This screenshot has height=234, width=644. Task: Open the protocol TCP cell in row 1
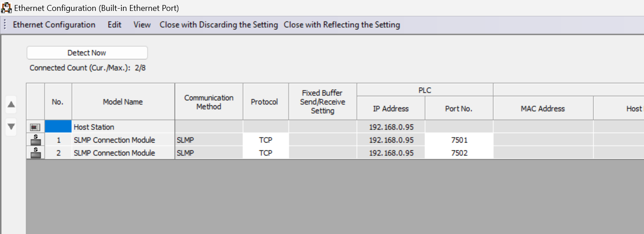tap(265, 140)
